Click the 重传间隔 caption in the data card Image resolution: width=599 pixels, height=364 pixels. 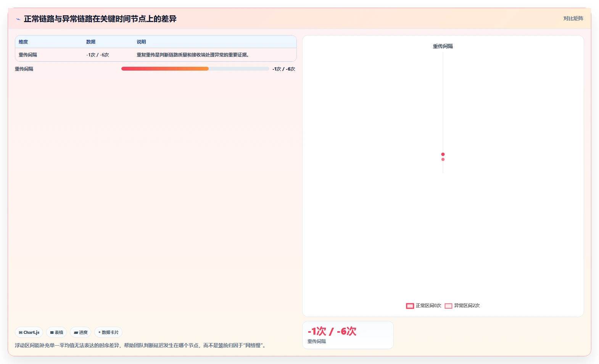(x=317, y=341)
